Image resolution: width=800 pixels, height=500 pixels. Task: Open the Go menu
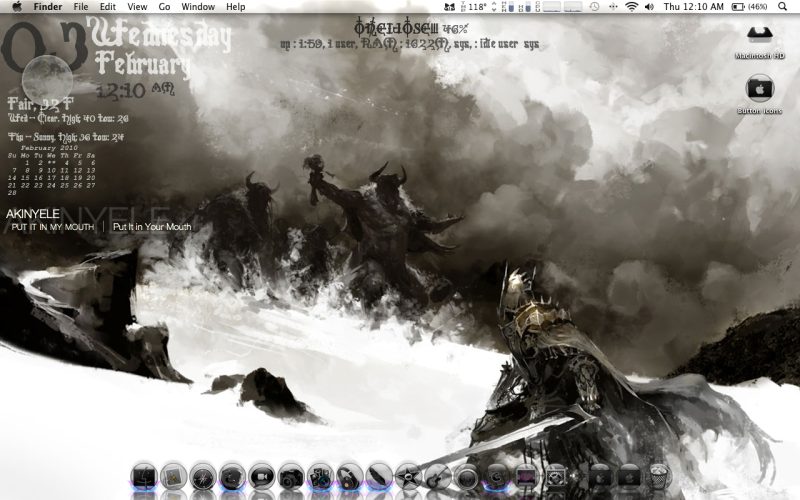pyautogui.click(x=164, y=7)
